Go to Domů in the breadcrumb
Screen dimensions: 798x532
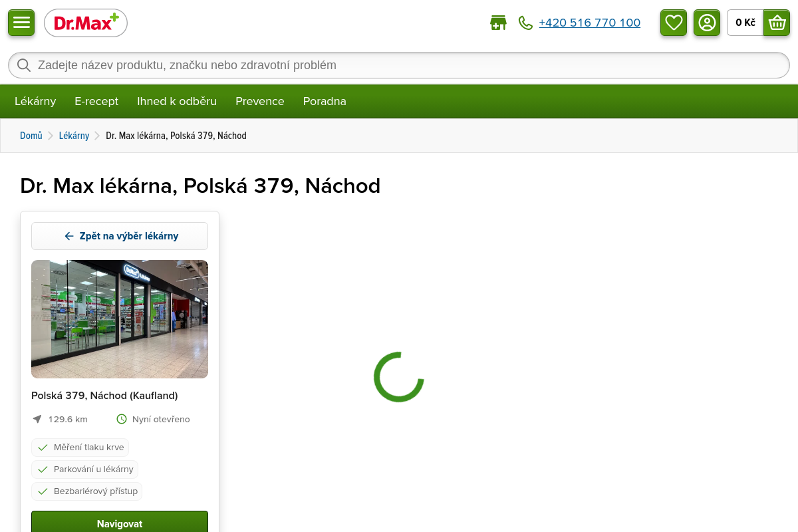(31, 136)
